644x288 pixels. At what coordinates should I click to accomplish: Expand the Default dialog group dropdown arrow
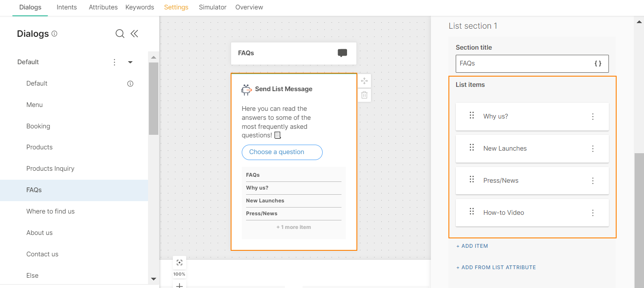tap(130, 62)
